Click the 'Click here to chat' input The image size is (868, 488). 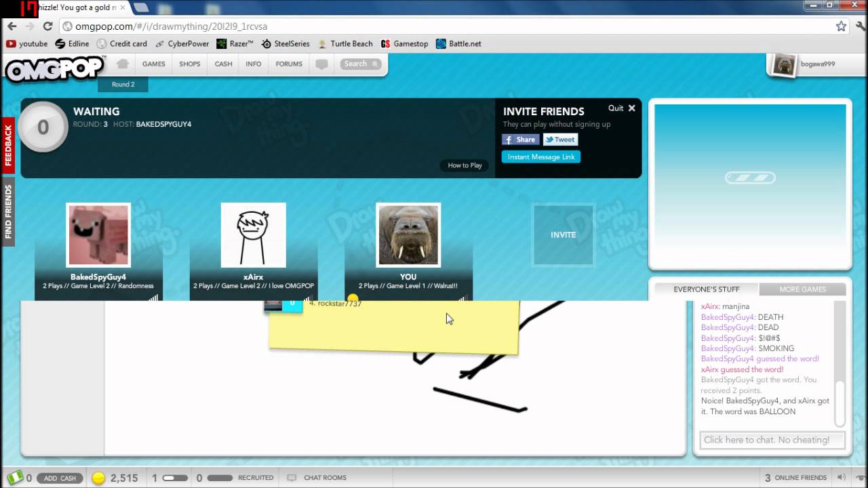point(772,440)
